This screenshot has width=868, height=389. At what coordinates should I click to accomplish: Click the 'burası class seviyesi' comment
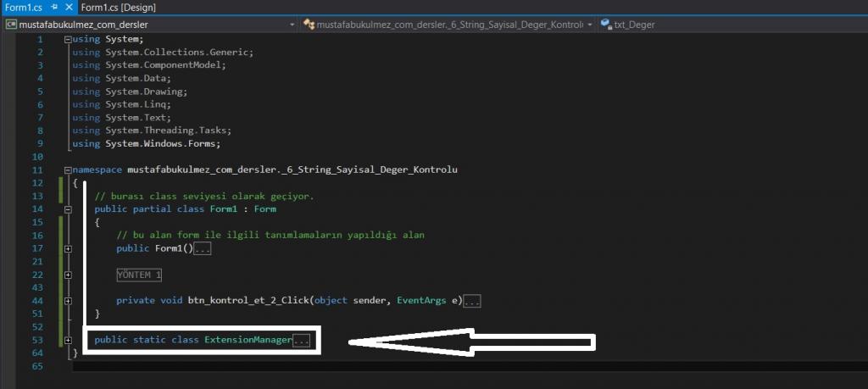point(204,196)
